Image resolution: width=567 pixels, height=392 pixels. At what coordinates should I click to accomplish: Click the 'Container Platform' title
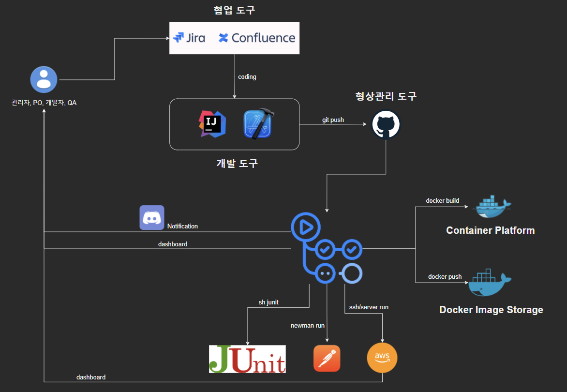[x=491, y=230]
